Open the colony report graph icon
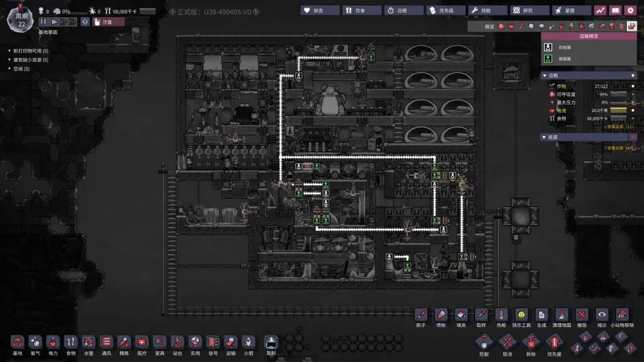The image size is (644, 362). [600, 11]
